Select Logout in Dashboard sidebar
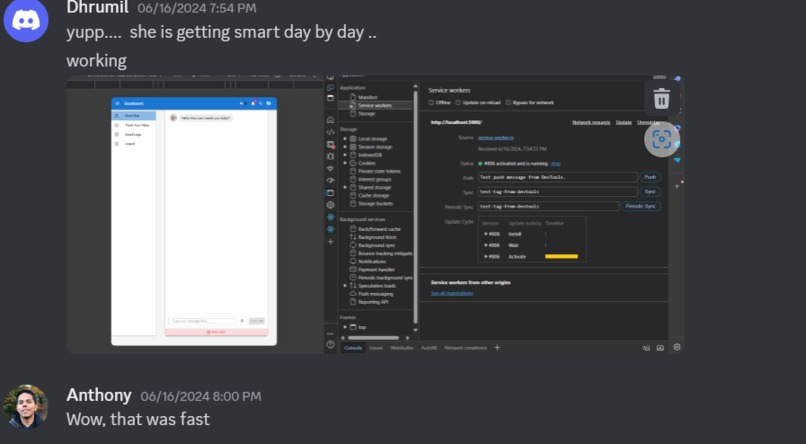The height and width of the screenshot is (444, 806). coord(134,144)
